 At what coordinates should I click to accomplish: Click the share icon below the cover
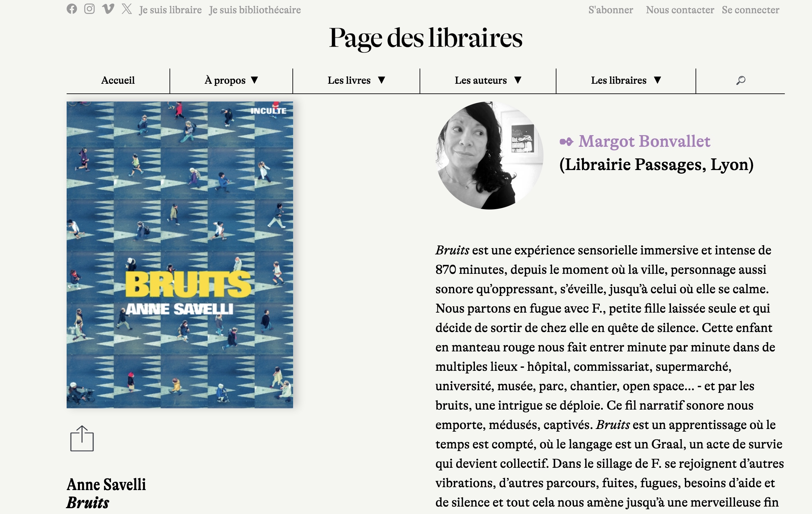coord(82,438)
